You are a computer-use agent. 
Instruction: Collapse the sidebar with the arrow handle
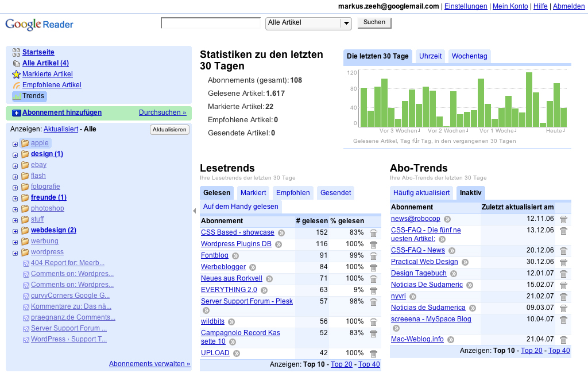195,211
